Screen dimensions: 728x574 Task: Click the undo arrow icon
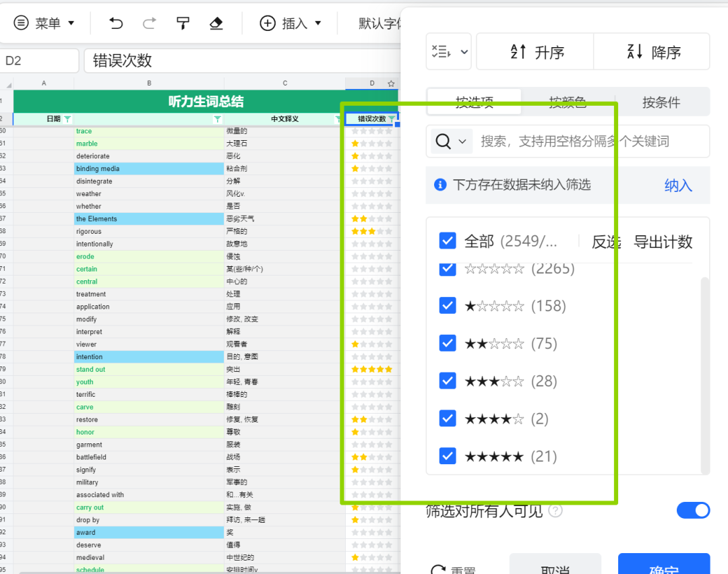(116, 24)
